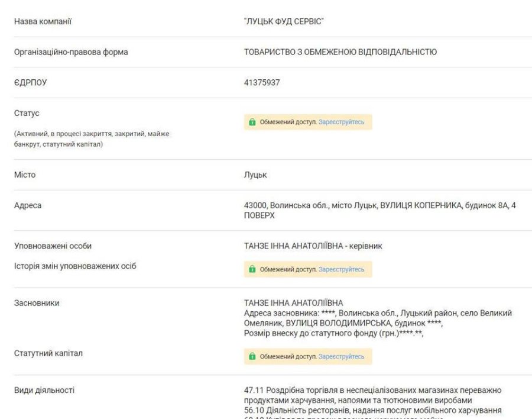The image size is (532, 419).
Task: Click the lock icon beside Історія змін уповноважених осіб
Action: pos(252,269)
